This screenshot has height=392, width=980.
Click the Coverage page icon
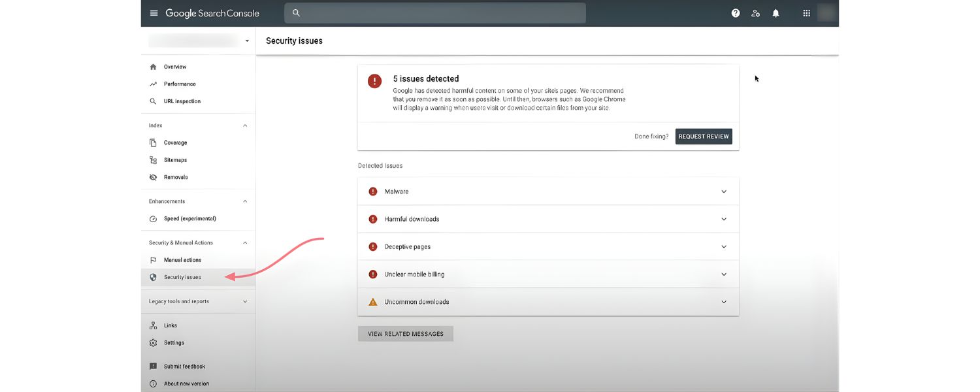[x=152, y=142]
